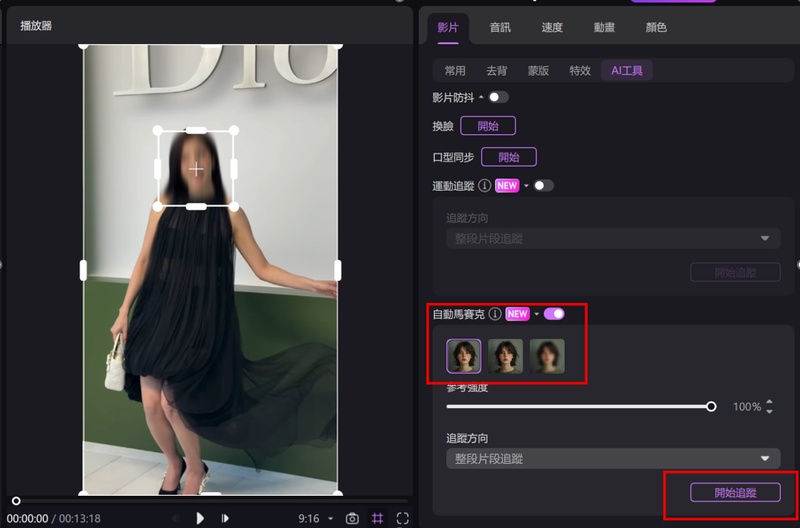Step forward one frame

pyautogui.click(x=225, y=518)
